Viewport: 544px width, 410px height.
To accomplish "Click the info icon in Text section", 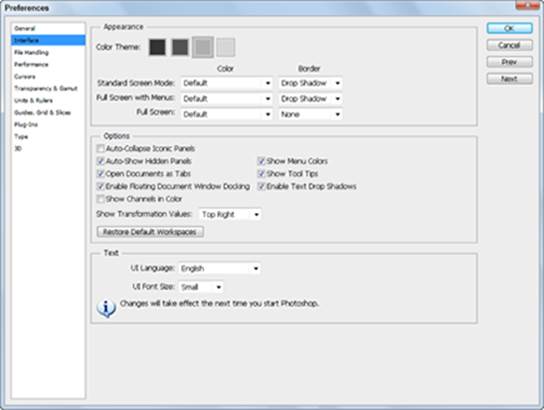I will (106, 308).
